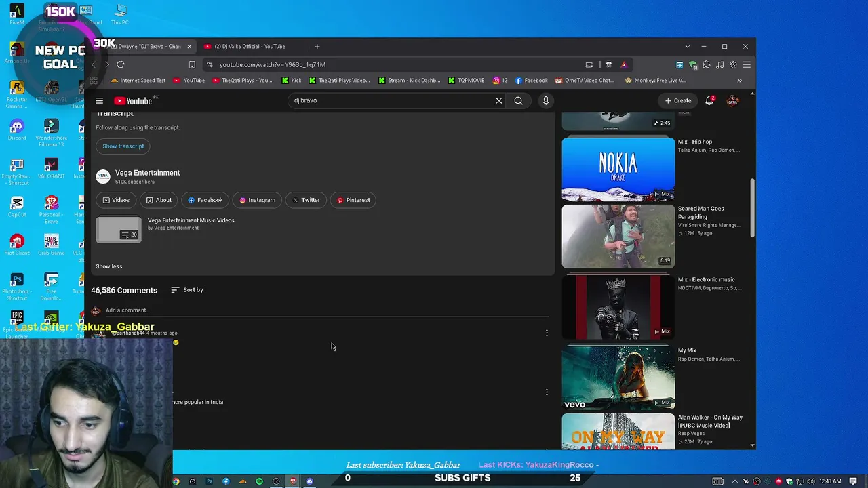Viewport: 868px width, 488px height.
Task: Open Rockstar Games desktop shortcut
Action: (17, 95)
